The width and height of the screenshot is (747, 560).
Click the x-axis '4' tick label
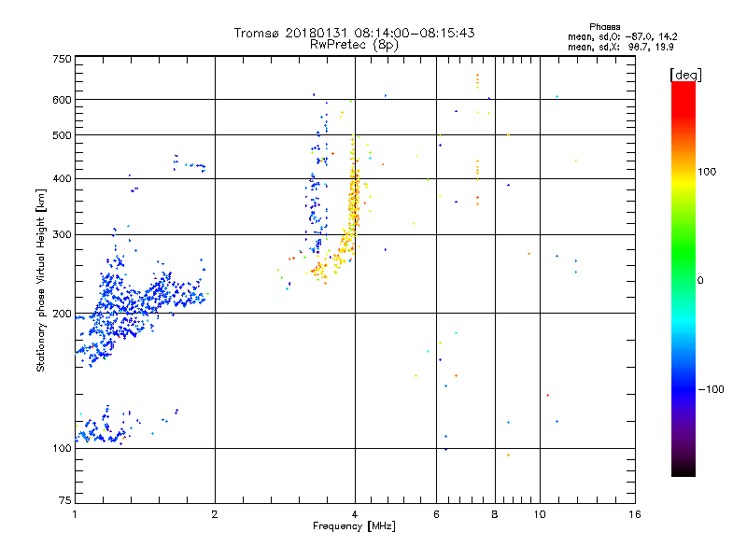[355, 514]
